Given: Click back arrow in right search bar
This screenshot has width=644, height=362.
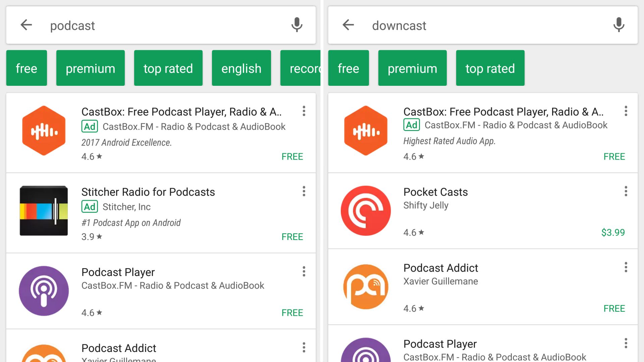Looking at the screenshot, I should [x=348, y=25].
